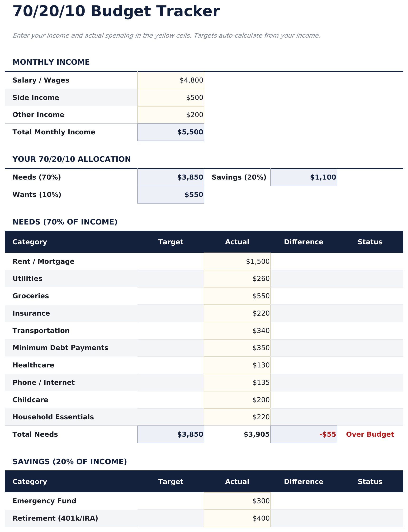Select the Savings (20%) $1,100 cell
Screen dimensions: 408x532
click(x=303, y=177)
